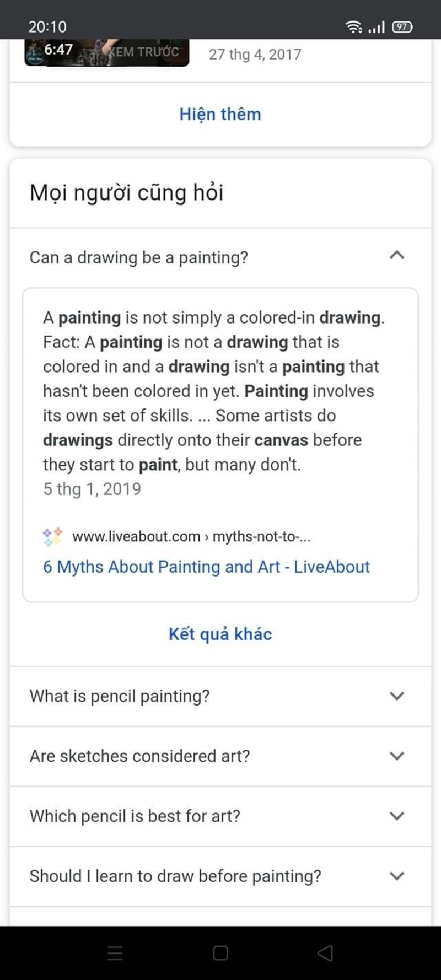The image size is (441, 980).
Task: Tap the date "5 thg 1, 2019"
Action: [x=92, y=489]
